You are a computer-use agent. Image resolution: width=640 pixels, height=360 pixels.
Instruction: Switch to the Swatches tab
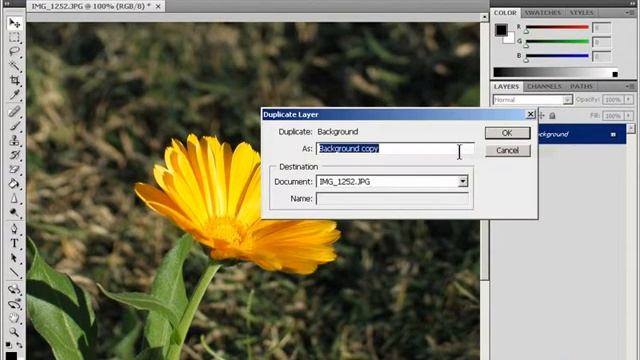pos(543,13)
